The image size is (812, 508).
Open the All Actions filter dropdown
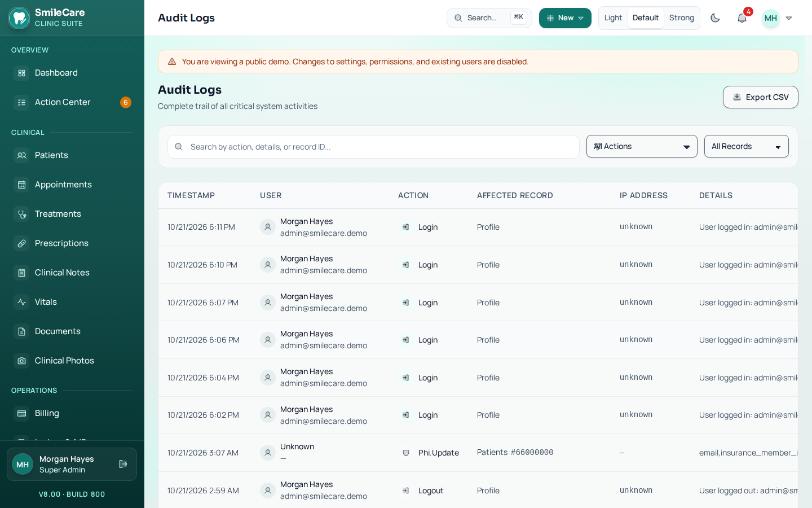click(642, 146)
